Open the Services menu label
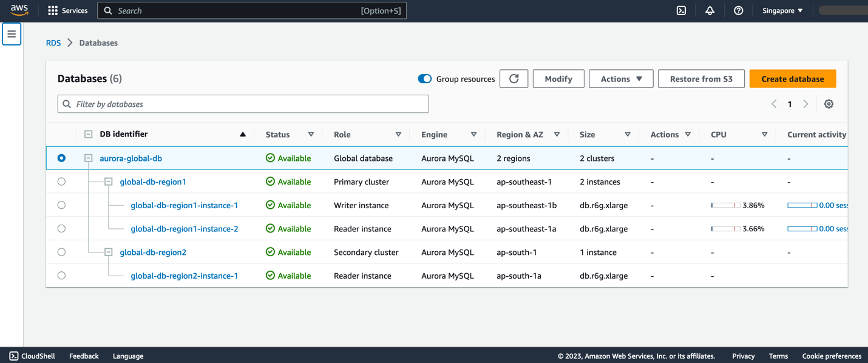The height and width of the screenshot is (363, 868). tap(75, 10)
